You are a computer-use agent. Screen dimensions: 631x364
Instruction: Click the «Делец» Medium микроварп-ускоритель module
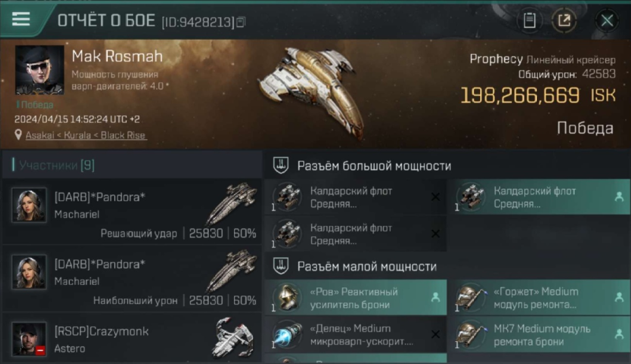coord(355,335)
